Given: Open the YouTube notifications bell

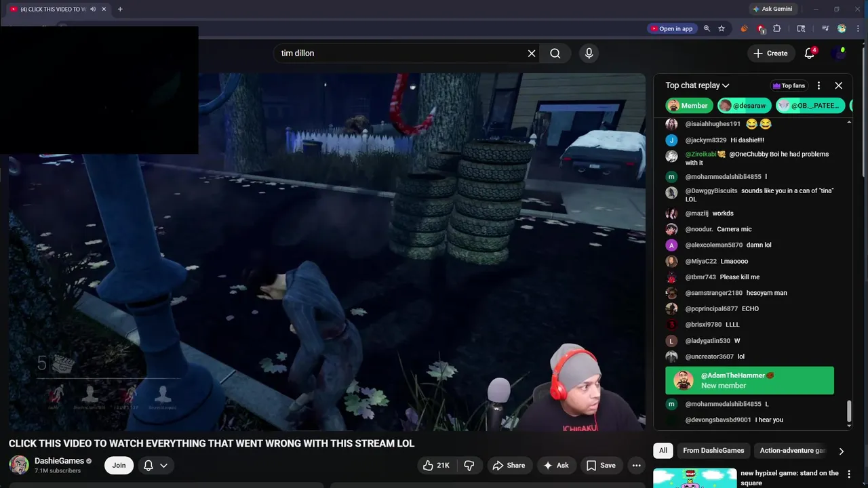Looking at the screenshot, I should click(x=810, y=53).
